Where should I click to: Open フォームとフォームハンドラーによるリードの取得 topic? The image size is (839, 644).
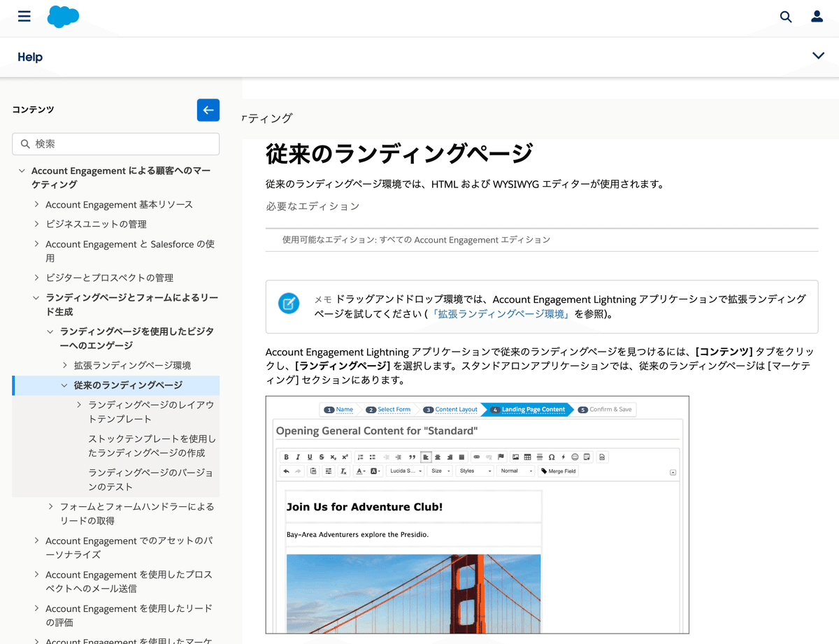click(x=137, y=513)
